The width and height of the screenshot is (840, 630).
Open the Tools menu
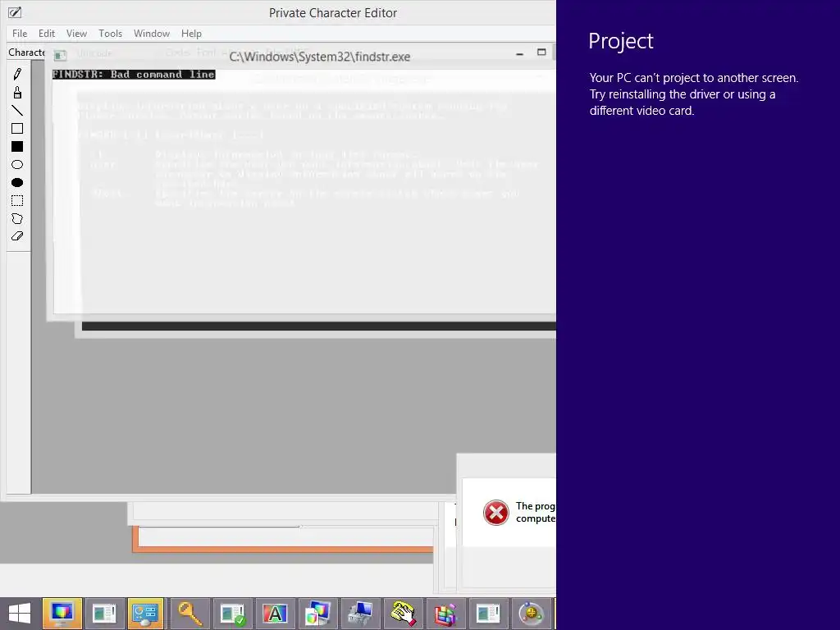tap(111, 33)
